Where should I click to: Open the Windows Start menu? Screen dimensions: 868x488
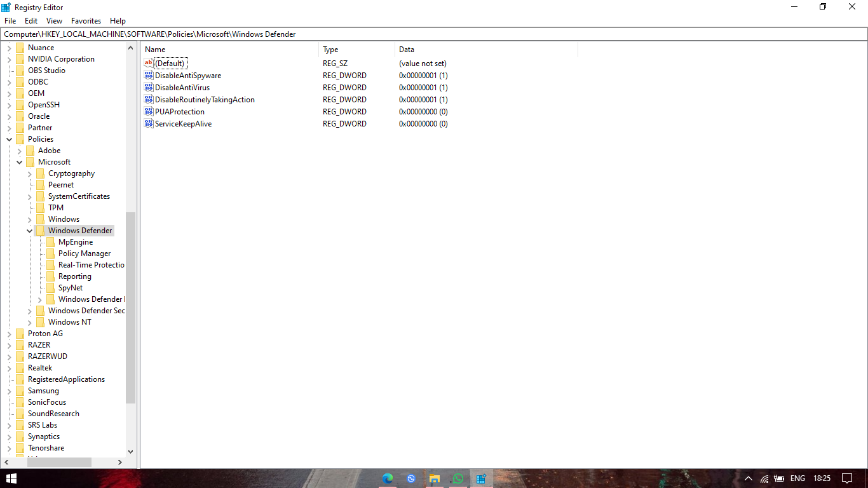point(11,478)
